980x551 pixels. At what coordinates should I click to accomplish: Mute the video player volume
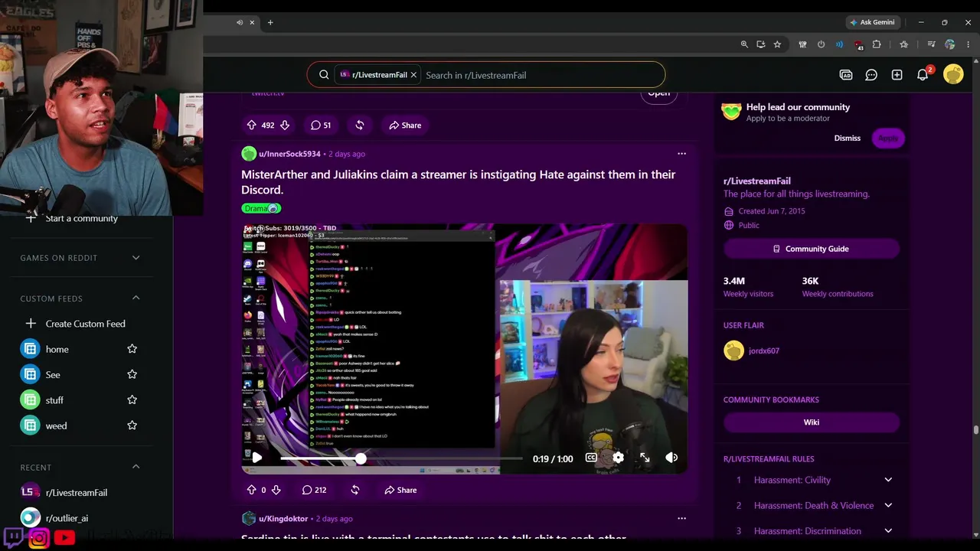(x=671, y=458)
